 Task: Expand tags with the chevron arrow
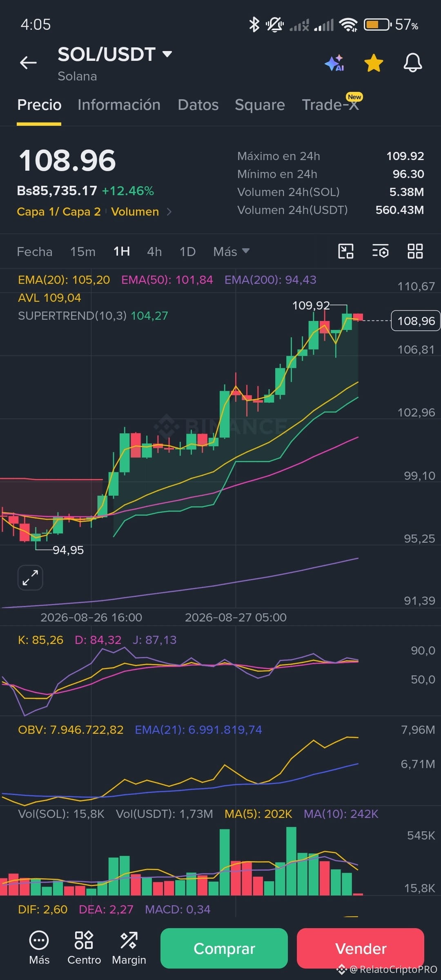tap(169, 212)
